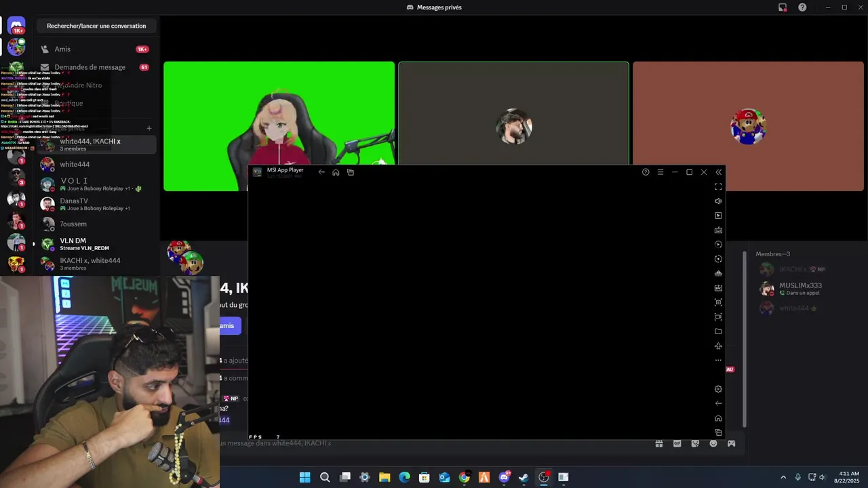Open Discord inbox icon in title bar
868x488 pixels.
click(x=783, y=7)
